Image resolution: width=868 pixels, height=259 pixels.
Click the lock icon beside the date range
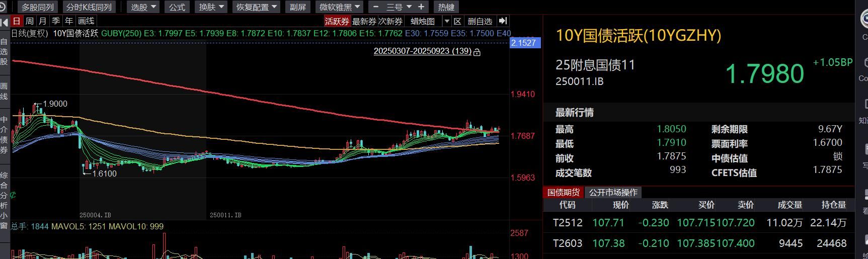[477, 52]
